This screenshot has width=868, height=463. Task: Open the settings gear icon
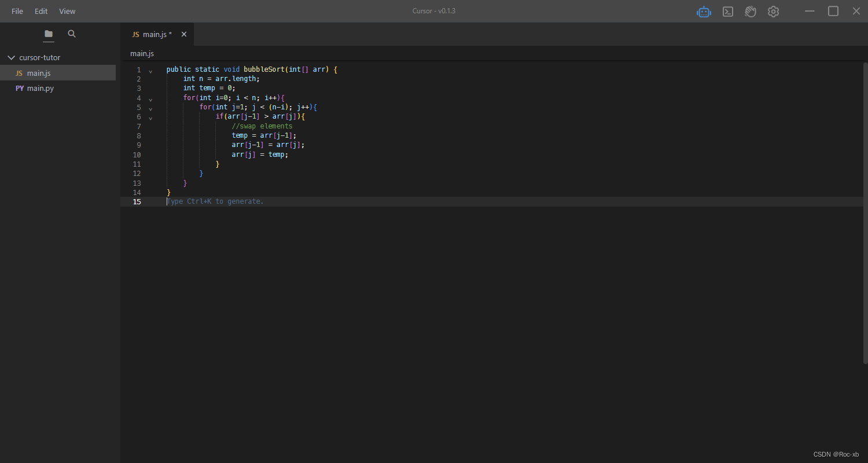pyautogui.click(x=773, y=11)
